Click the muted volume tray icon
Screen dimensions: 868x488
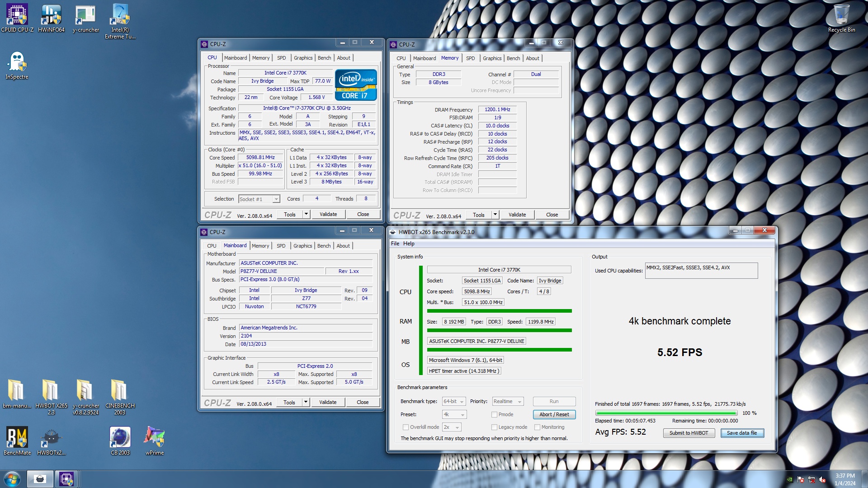(x=822, y=479)
